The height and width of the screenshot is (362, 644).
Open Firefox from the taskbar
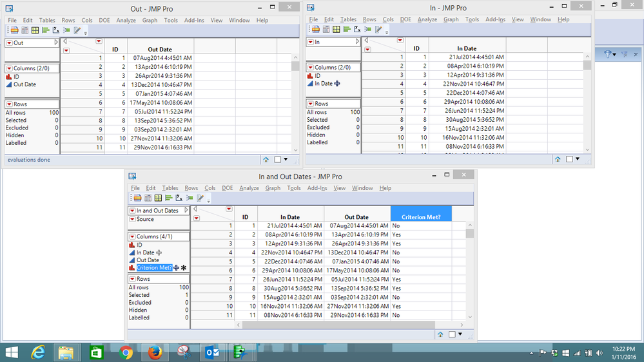(155, 352)
